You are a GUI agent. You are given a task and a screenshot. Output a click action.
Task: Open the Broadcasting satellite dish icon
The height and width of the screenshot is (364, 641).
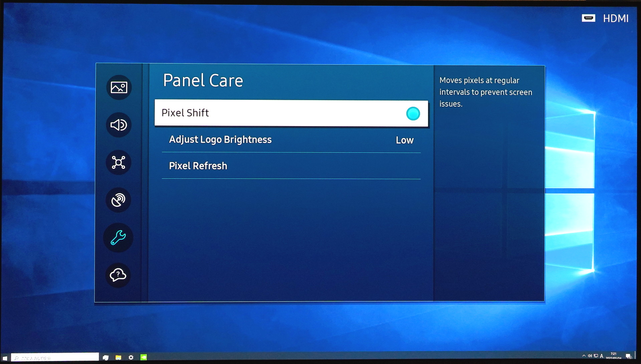click(119, 200)
